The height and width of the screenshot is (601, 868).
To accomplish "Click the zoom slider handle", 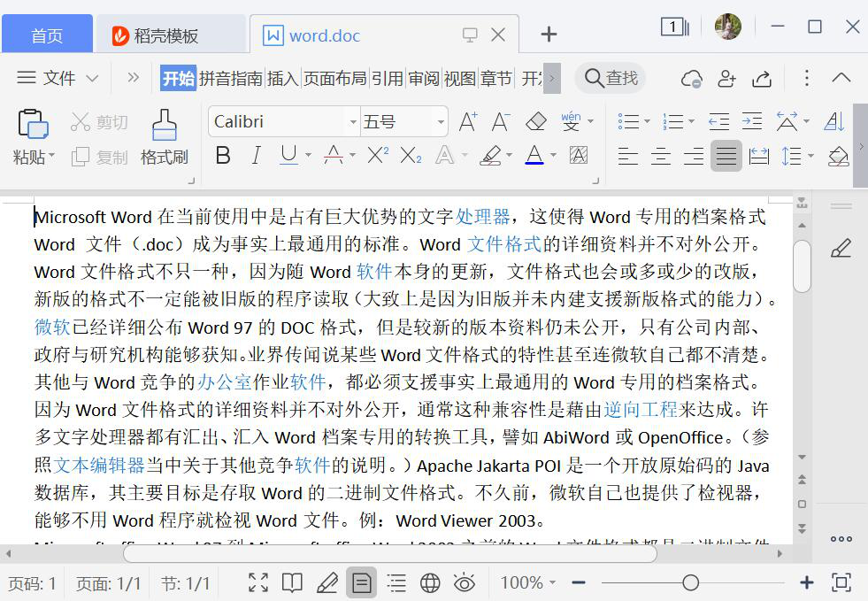I will [x=690, y=582].
